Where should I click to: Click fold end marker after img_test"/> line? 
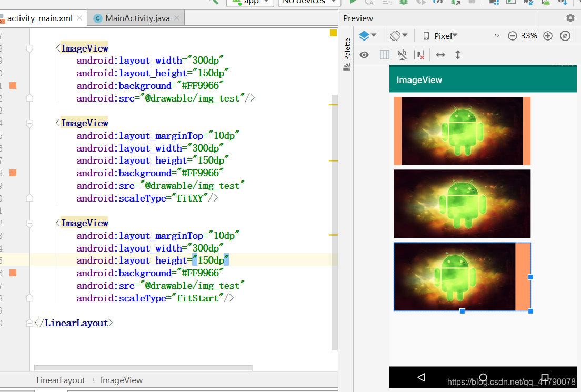[x=29, y=98]
